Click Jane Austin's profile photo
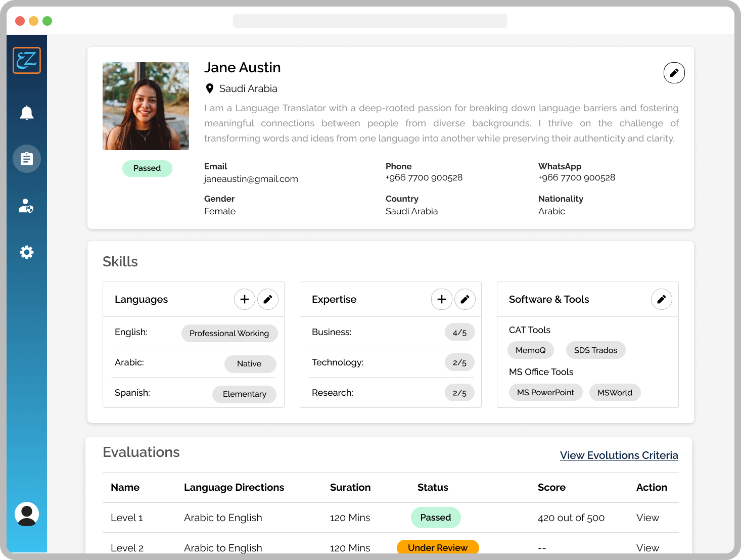Viewport: 741px width, 560px height. pyautogui.click(x=146, y=106)
